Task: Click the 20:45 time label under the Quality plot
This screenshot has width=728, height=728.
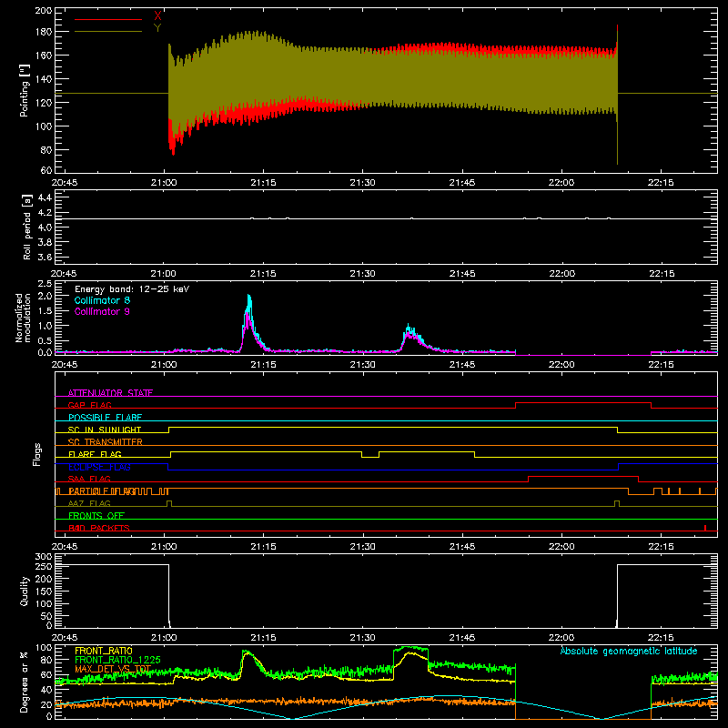Action: click(64, 638)
